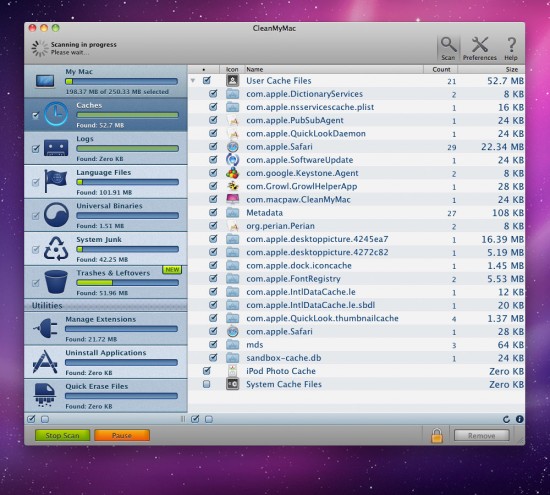Click the com.google.Keystone.Agent colored balls icon
This screenshot has width=550, height=495.
(232, 173)
